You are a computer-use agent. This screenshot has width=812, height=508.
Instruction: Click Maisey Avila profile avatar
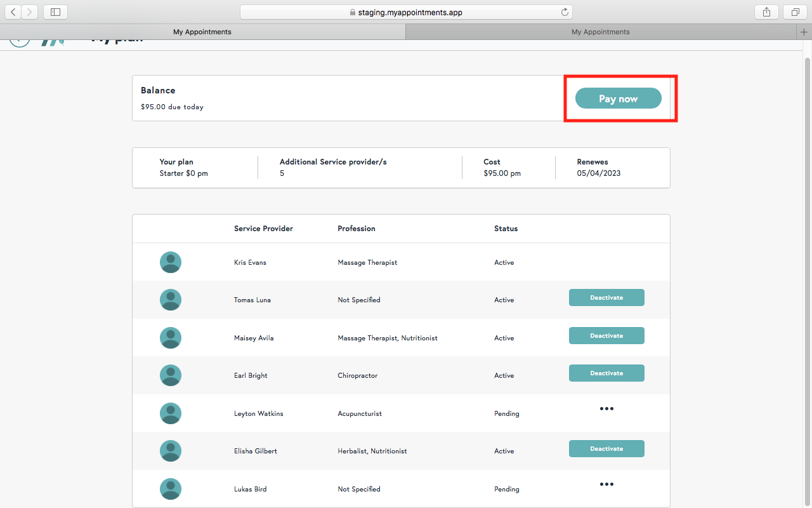point(171,338)
